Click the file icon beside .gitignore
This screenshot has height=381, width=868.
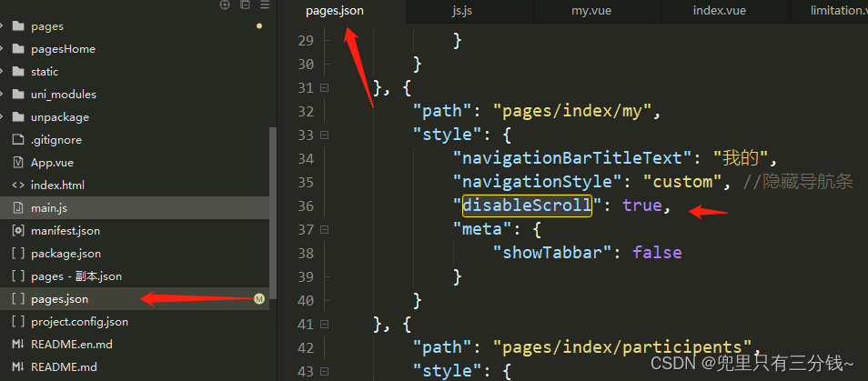[x=18, y=140]
